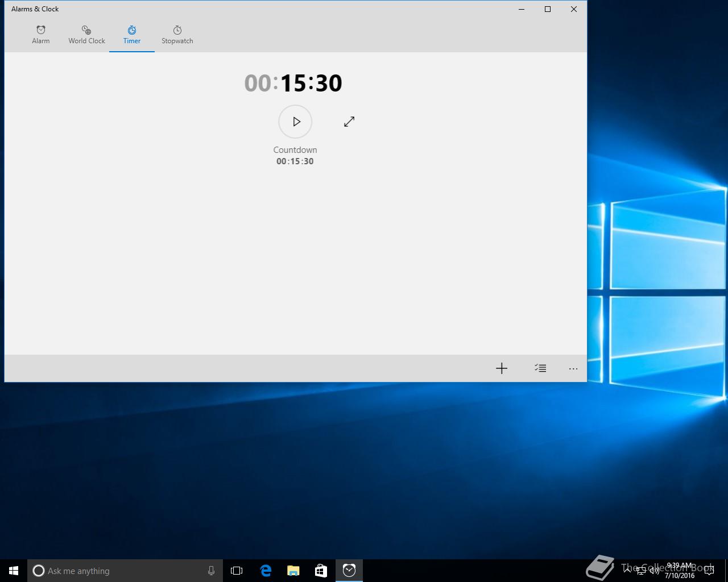
Task: Click Alarms & Clock taskbar icon
Action: coord(349,571)
